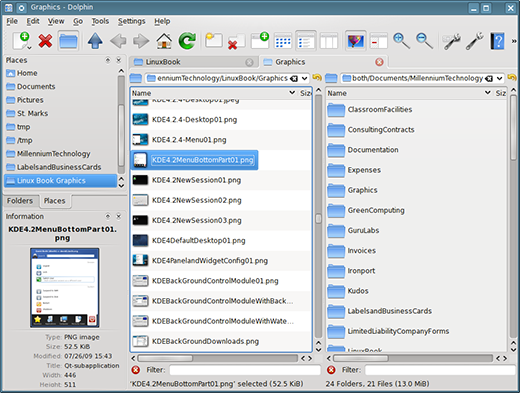Navigate forward with the right arrow
Viewport: 520px width, 393px height.
click(141, 41)
